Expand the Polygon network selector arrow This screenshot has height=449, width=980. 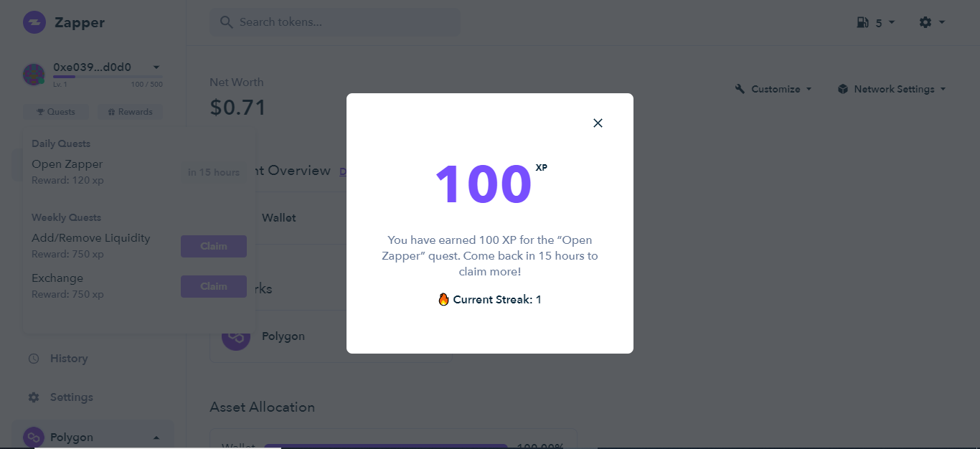click(156, 438)
